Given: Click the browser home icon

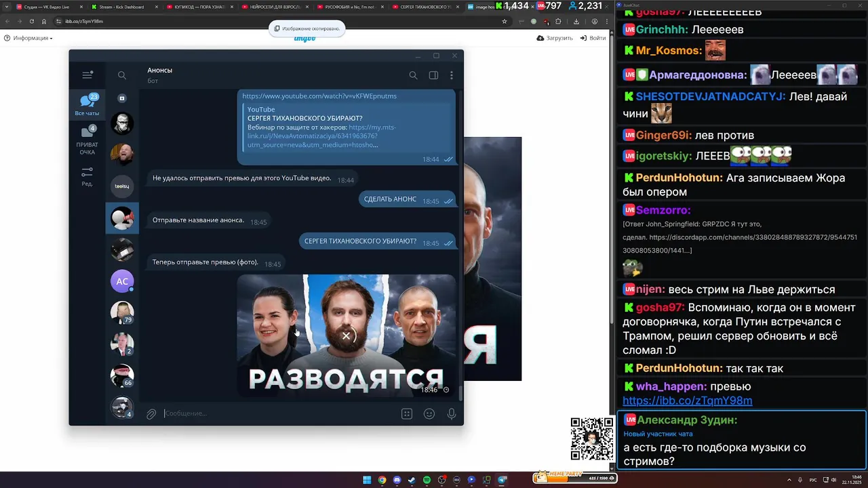Looking at the screenshot, I should 44,21.
